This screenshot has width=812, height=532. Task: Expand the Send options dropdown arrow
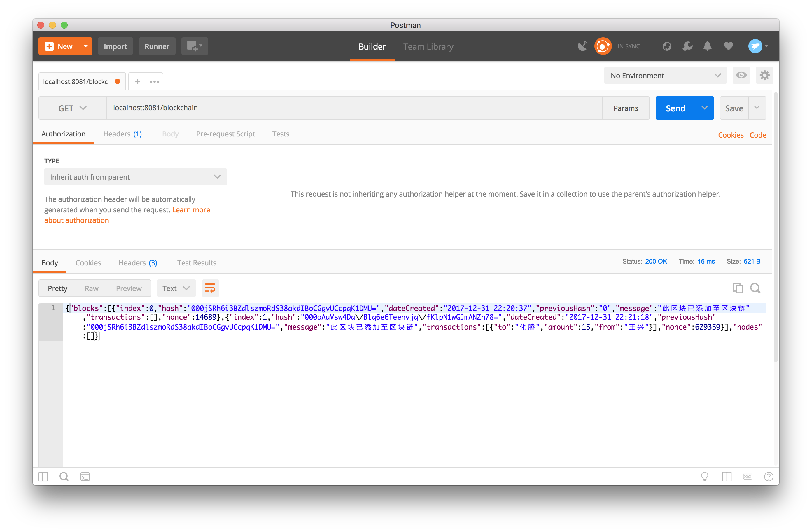tap(705, 108)
